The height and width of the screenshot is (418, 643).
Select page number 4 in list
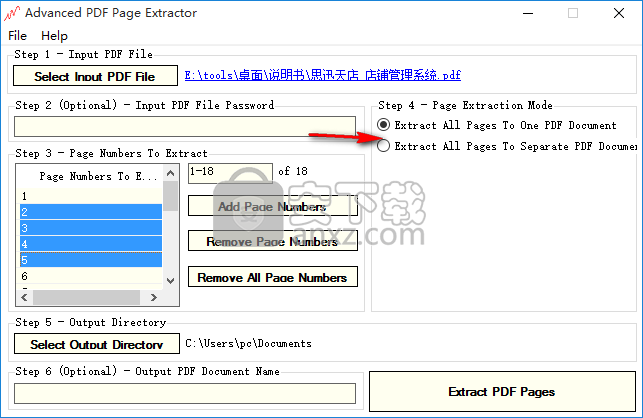(91, 244)
